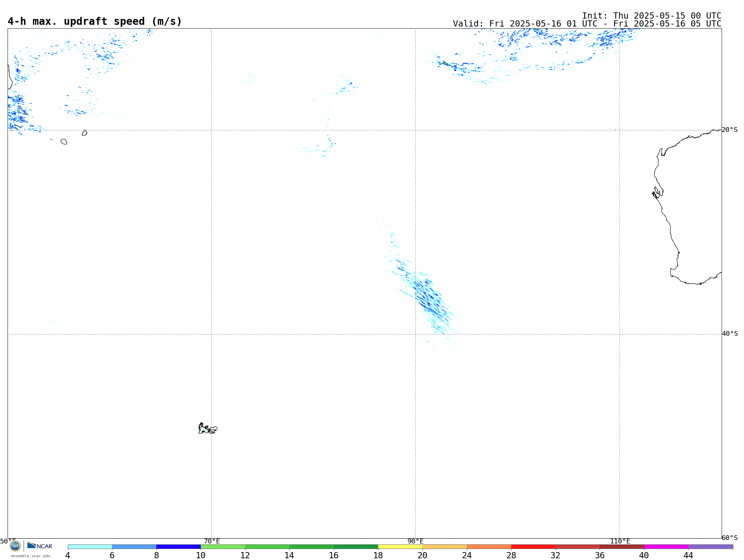Pick the green 12–14 colorbar swatch
Viewport: 744px width, 560px height.
(x=267, y=547)
